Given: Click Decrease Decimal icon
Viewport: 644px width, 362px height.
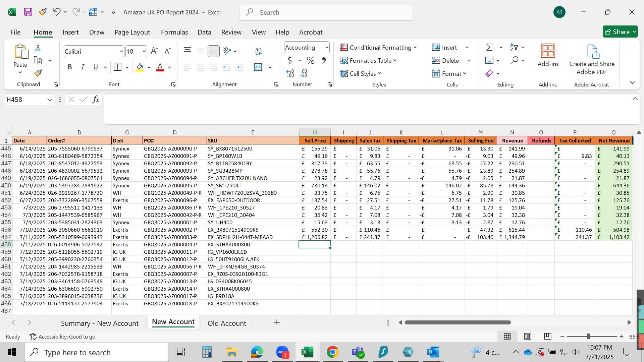Looking at the screenshot, I should coord(303,73).
